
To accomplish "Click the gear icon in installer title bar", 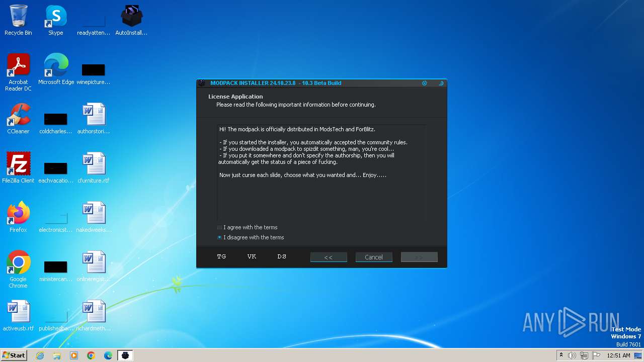I will [425, 83].
